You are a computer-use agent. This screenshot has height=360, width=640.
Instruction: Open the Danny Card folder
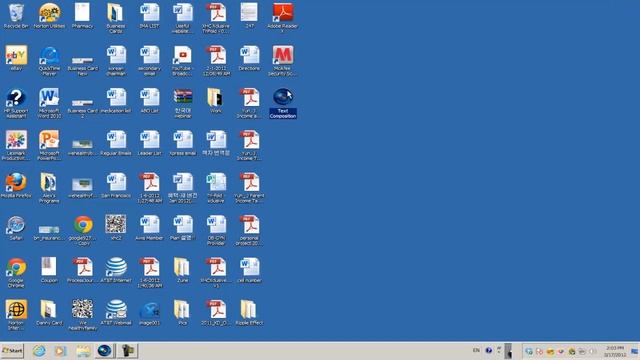(x=49, y=313)
